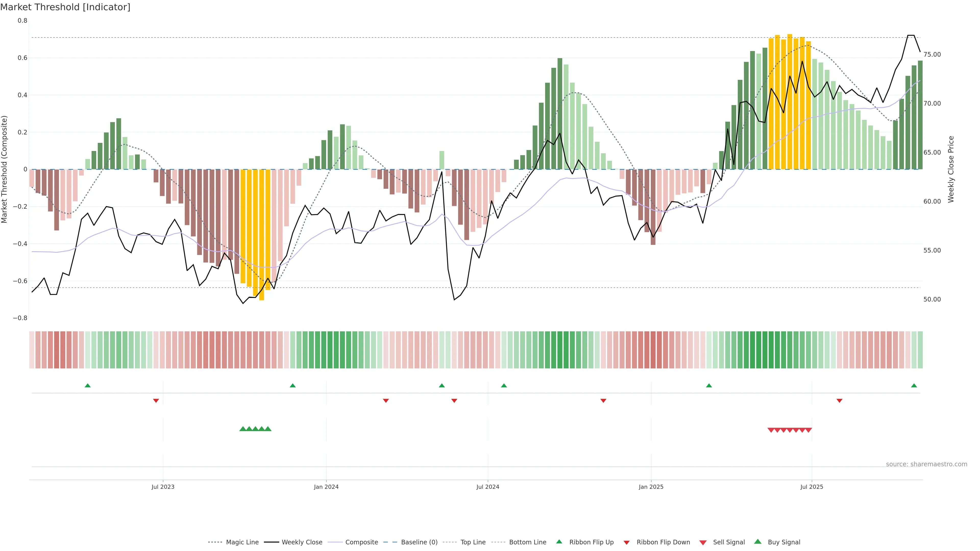980x551 pixels.
Task: Click the Jul 2025 x-axis label
Action: 812,487
